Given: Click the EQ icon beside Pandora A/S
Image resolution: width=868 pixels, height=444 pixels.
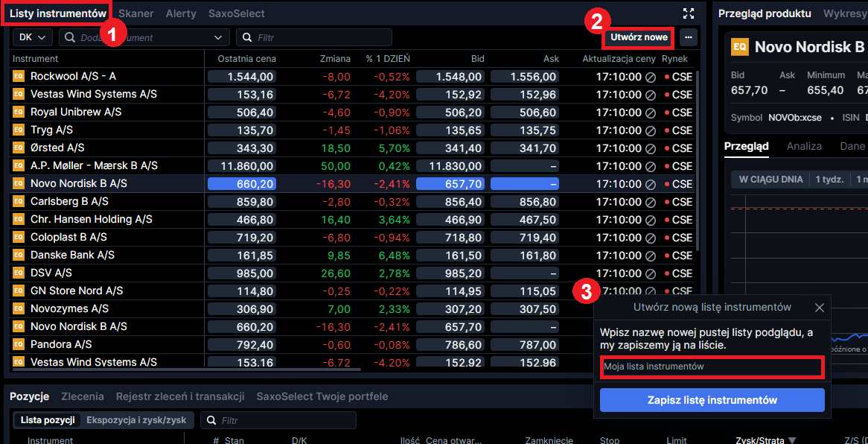Looking at the screenshot, I should tap(19, 344).
